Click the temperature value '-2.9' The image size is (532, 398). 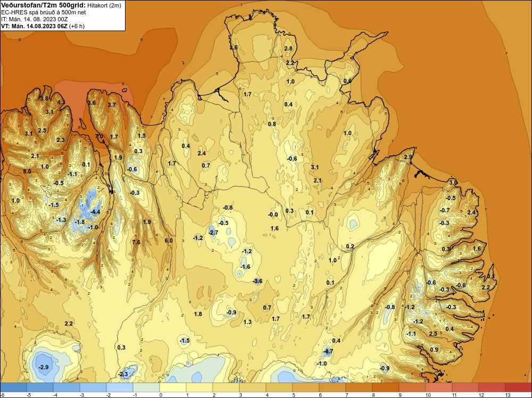44,367
